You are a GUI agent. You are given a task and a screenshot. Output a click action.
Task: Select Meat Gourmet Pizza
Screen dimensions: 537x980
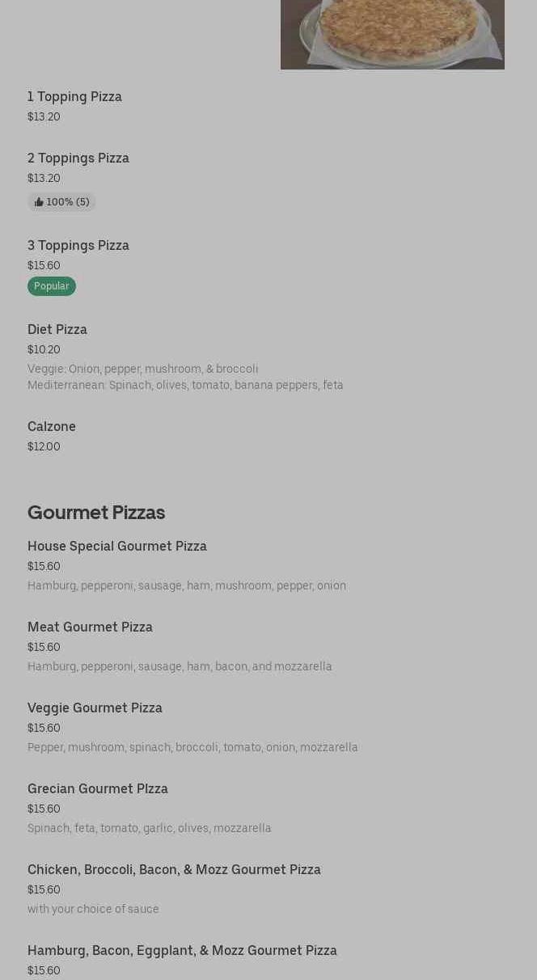click(x=90, y=627)
